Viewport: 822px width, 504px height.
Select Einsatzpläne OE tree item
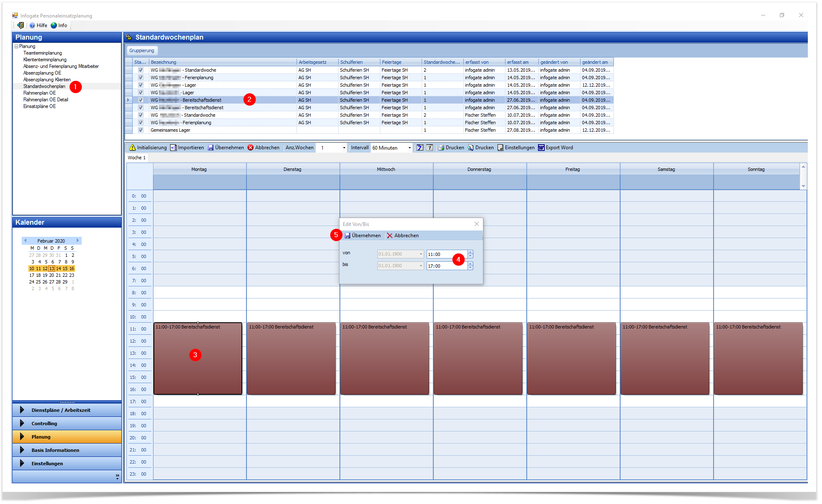tap(40, 106)
